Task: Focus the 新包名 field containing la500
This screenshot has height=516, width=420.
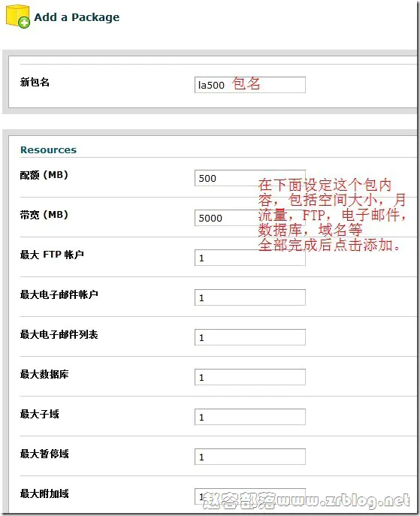Action: tap(250, 85)
